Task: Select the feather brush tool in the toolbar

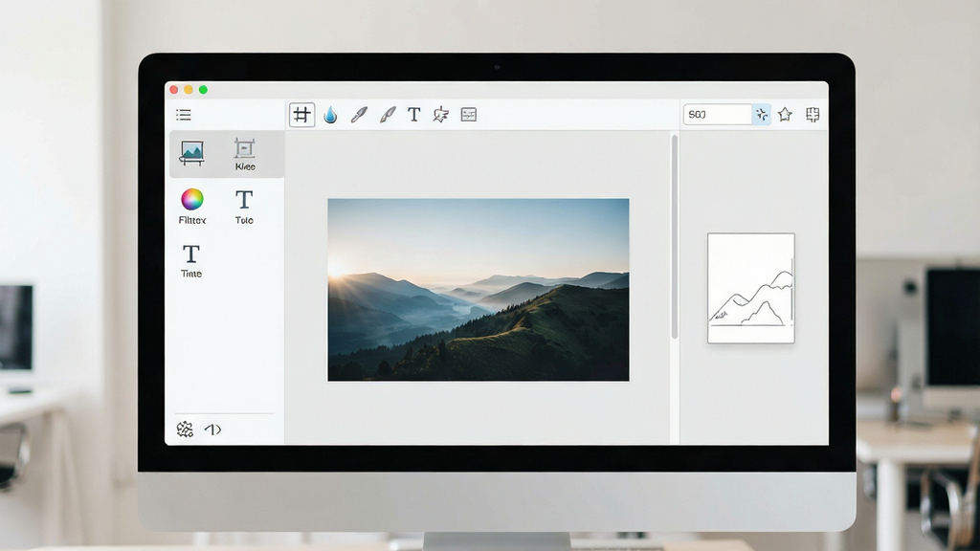Action: click(x=388, y=115)
